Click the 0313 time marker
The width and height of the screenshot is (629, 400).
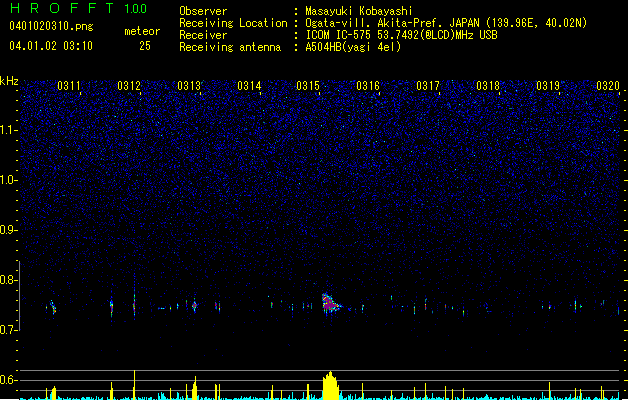[189, 86]
